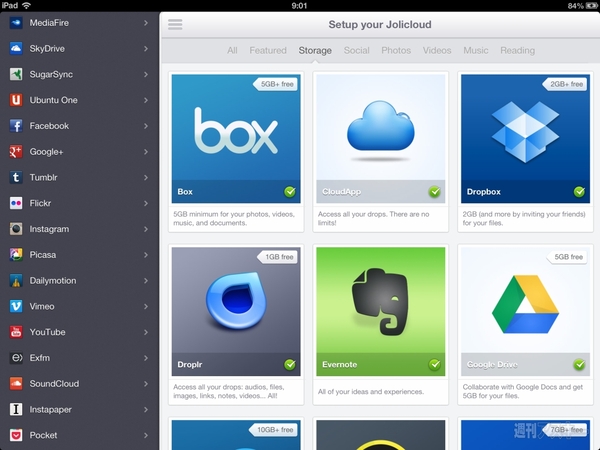Tap the Dropbox 2GB+ free badge
The width and height of the screenshot is (600, 450).
pos(565,84)
